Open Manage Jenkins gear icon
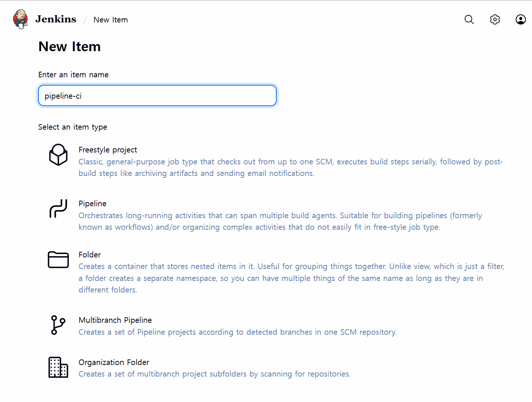The height and width of the screenshot is (402, 532). [x=495, y=19]
